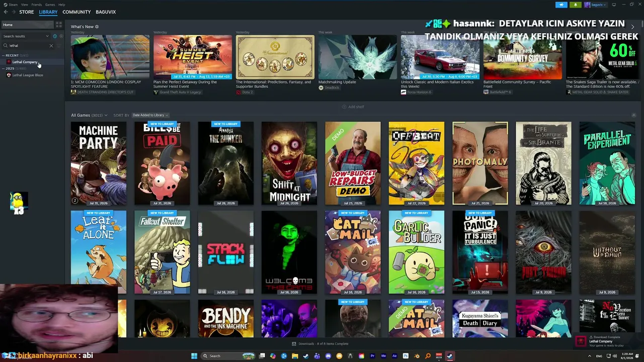Open Photoshop from the taskbar

(x=406, y=356)
